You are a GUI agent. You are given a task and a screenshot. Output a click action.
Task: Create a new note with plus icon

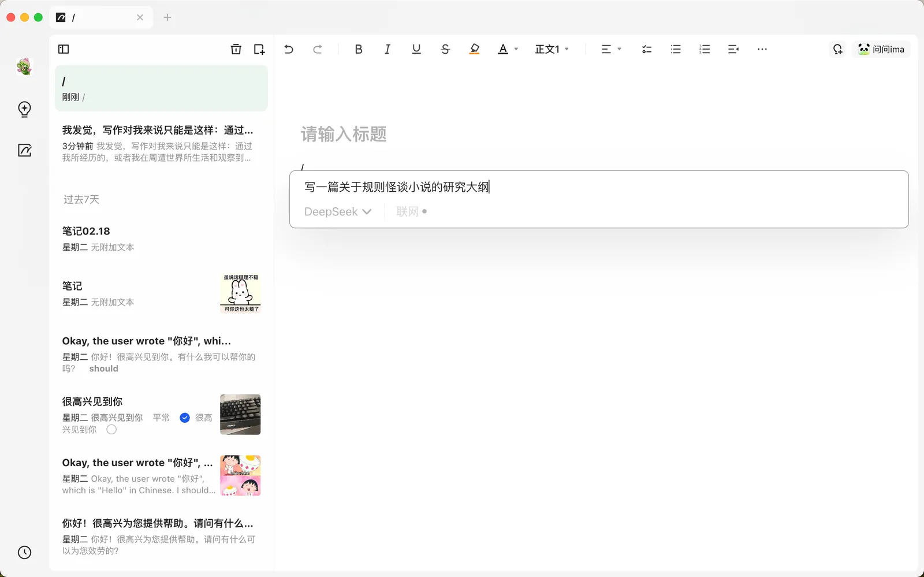click(x=259, y=49)
